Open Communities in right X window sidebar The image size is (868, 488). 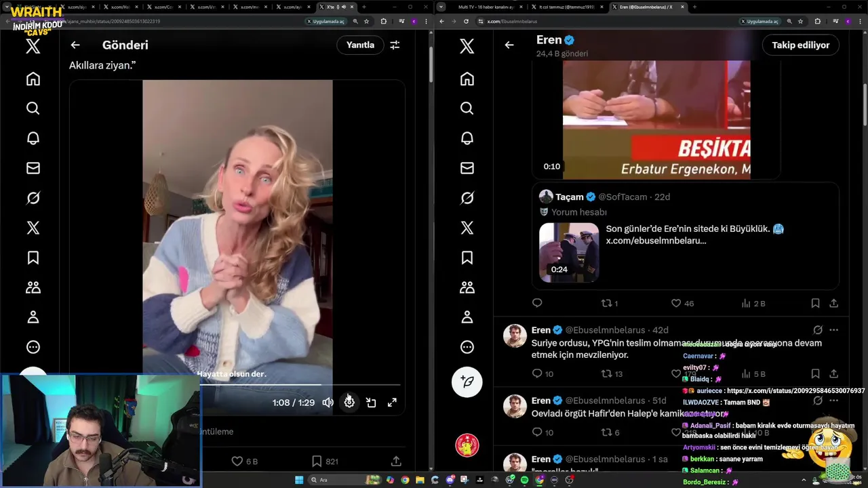(467, 287)
